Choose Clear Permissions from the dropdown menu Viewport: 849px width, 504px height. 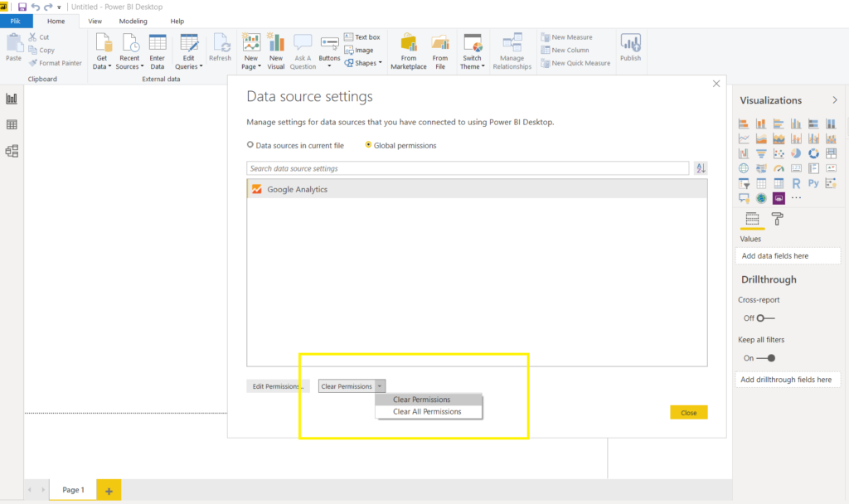pos(429,400)
